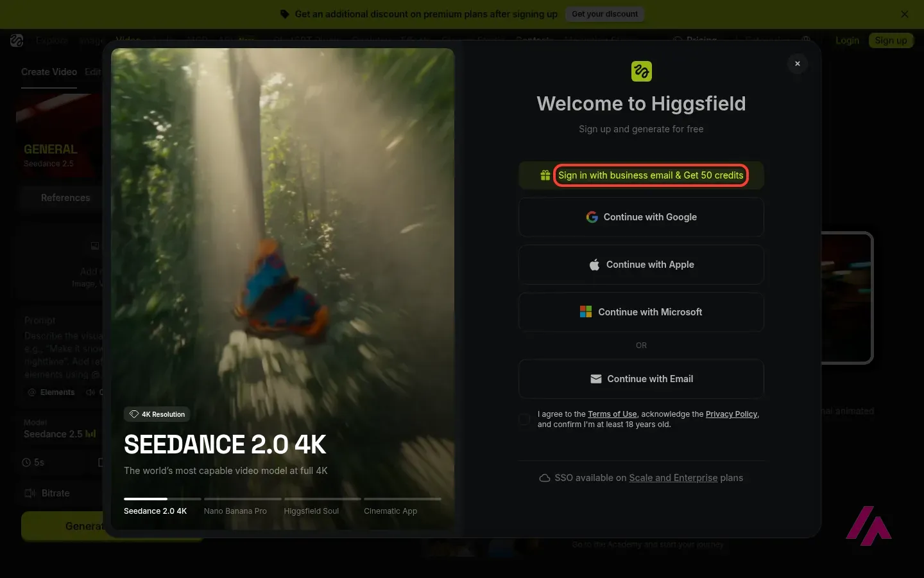Close the Welcome to Higgsfield dialog
Viewport: 924px width, 578px height.
click(x=798, y=64)
